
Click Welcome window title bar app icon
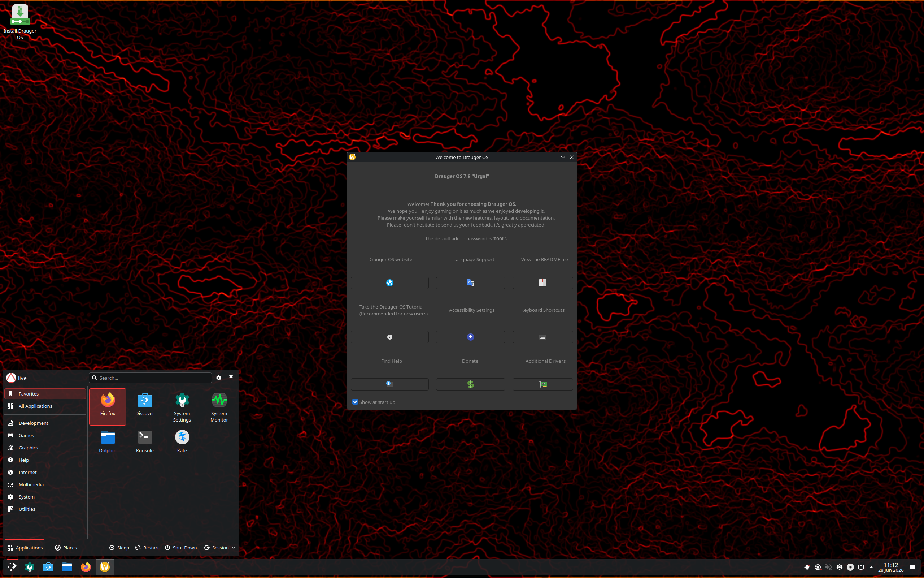point(352,157)
